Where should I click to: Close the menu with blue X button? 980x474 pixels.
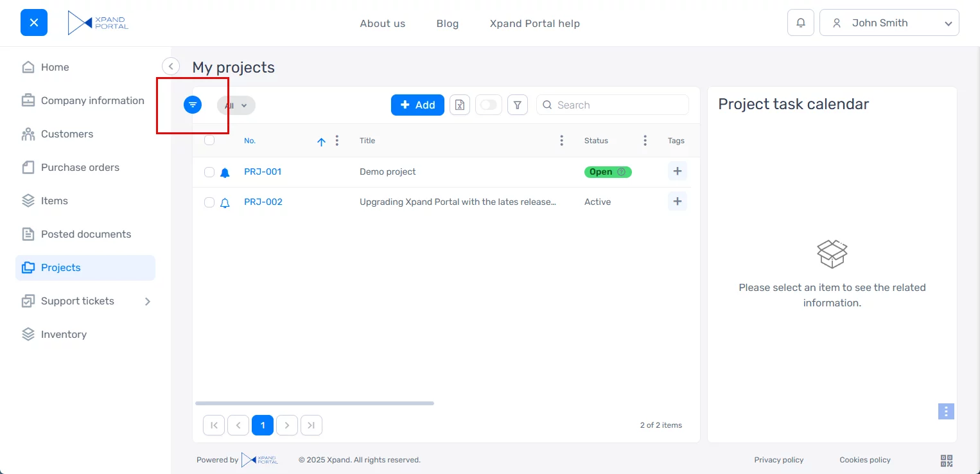[x=34, y=23]
